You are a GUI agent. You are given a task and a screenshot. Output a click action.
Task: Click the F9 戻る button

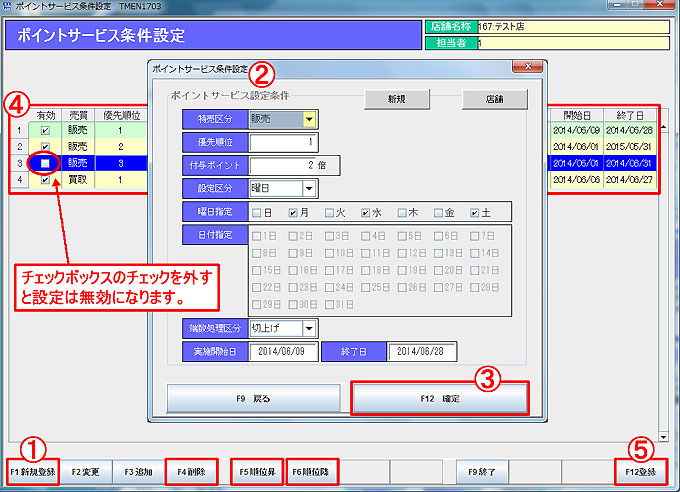[254, 398]
